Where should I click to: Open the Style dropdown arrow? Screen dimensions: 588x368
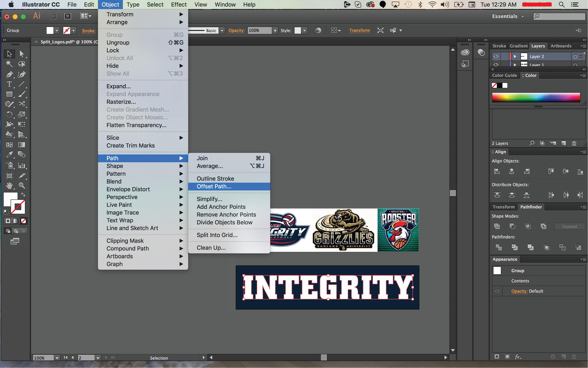click(304, 30)
